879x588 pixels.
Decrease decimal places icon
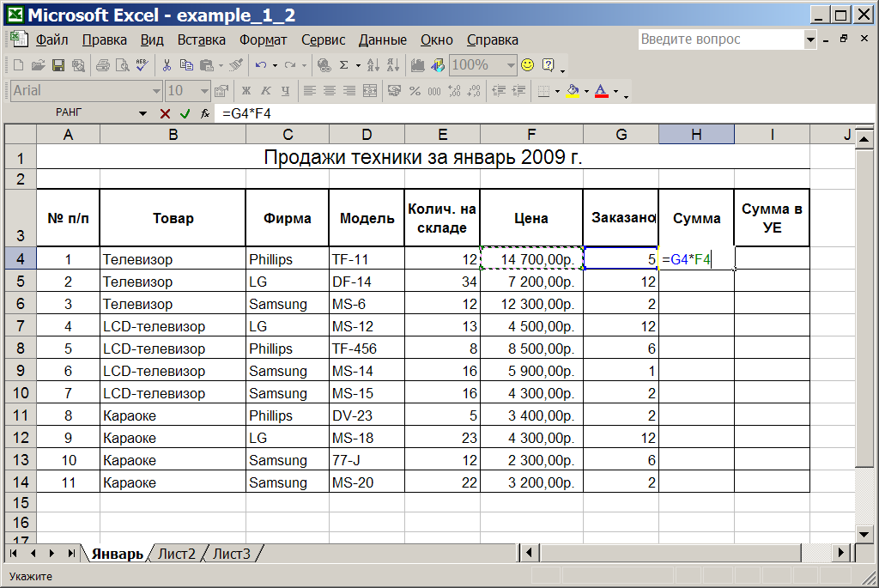474,91
